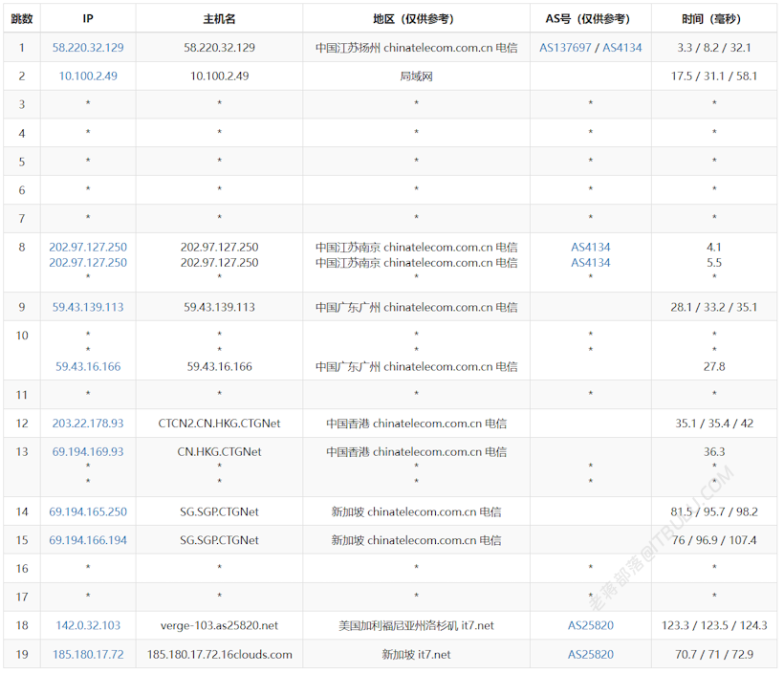The height and width of the screenshot is (674, 784).
Task: Click the 地区（仅供参考）column header
Action: tap(416, 18)
